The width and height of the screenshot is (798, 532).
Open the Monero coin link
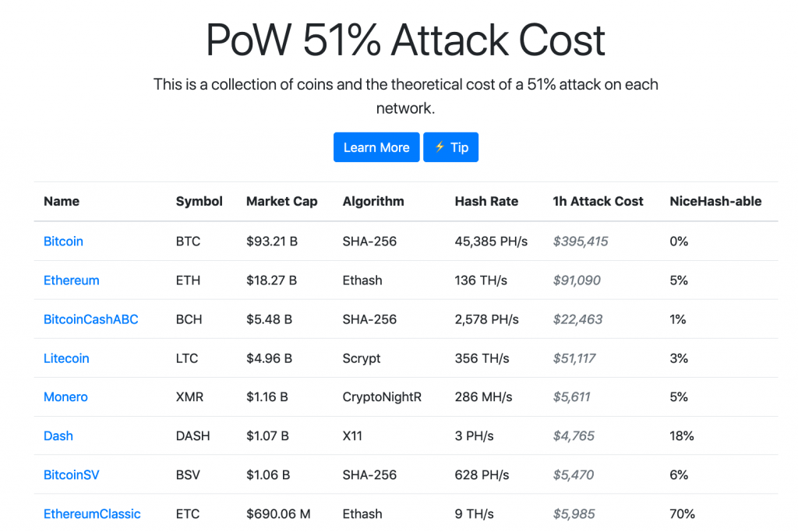(x=65, y=397)
